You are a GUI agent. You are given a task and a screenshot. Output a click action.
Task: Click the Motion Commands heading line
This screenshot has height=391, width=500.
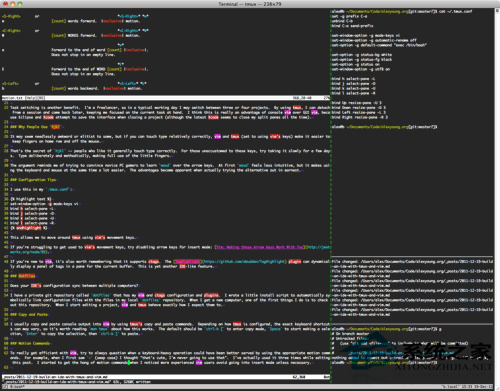coord(30,343)
